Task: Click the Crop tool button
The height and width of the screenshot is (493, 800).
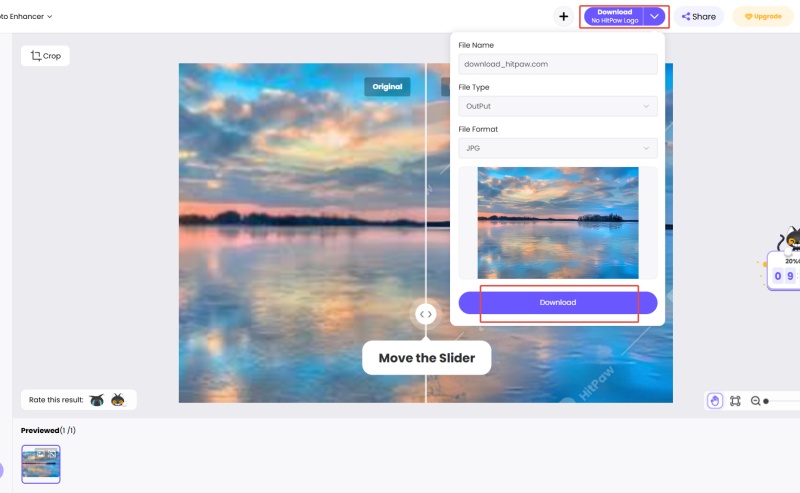Action: pyautogui.click(x=45, y=56)
